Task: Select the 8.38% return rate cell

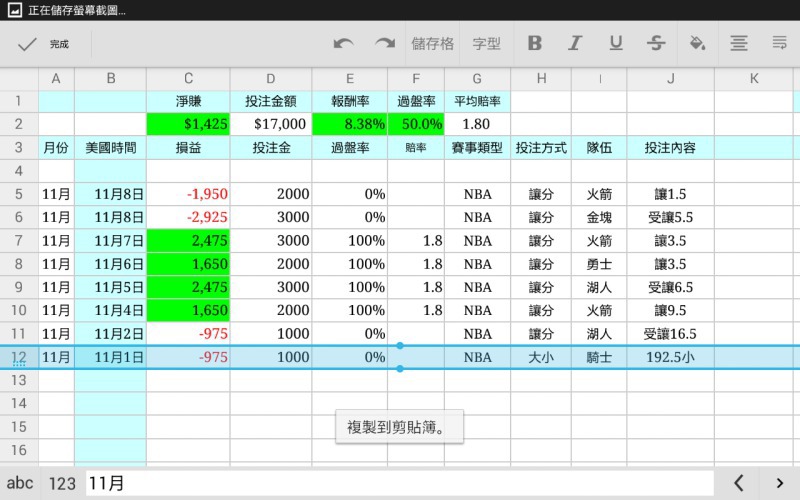Action: click(350, 124)
